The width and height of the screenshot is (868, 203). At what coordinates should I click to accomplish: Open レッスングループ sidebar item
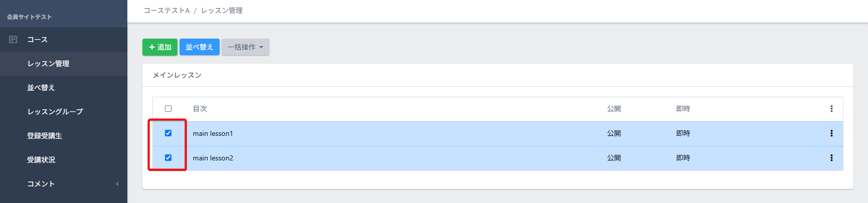(55, 112)
